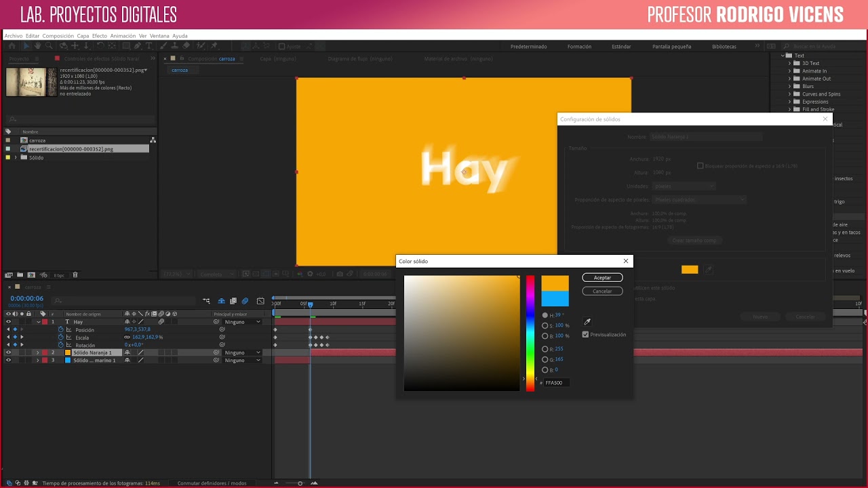
Task: Enable the motion blur icon in timeline
Action: 245,301
